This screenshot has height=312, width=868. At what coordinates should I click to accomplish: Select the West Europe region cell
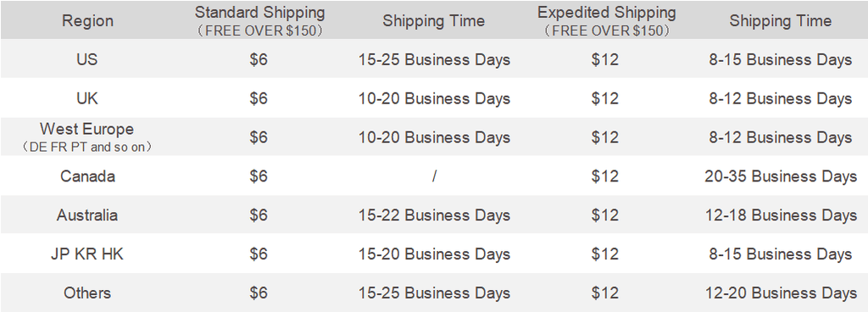tap(87, 137)
